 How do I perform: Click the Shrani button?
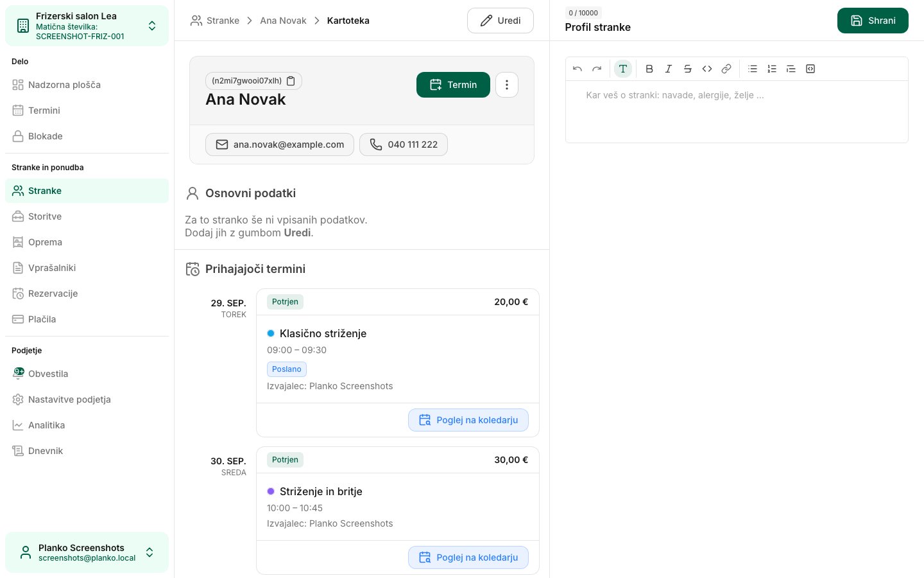tap(873, 21)
